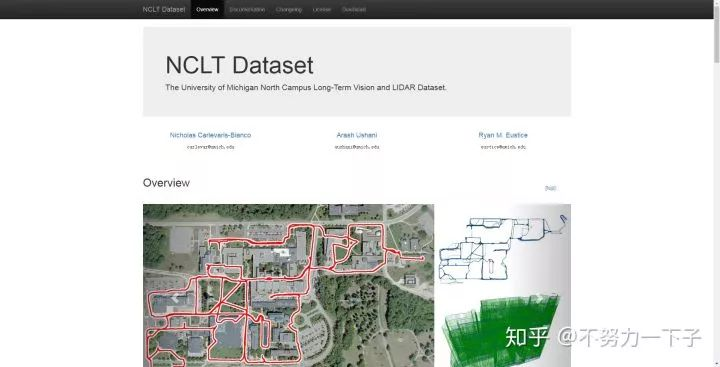Image resolution: width=720 pixels, height=367 pixels.
Task: Open Ryan M. Eustice author link
Action: (503, 135)
